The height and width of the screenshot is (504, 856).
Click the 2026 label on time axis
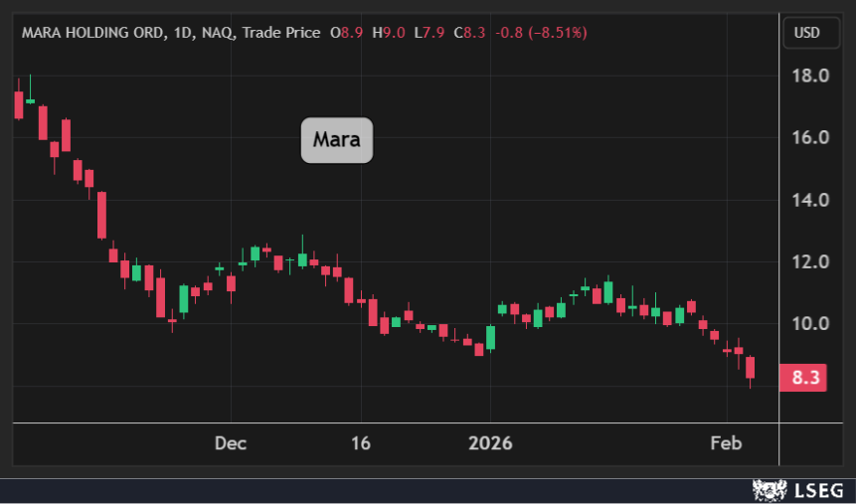pyautogui.click(x=489, y=443)
